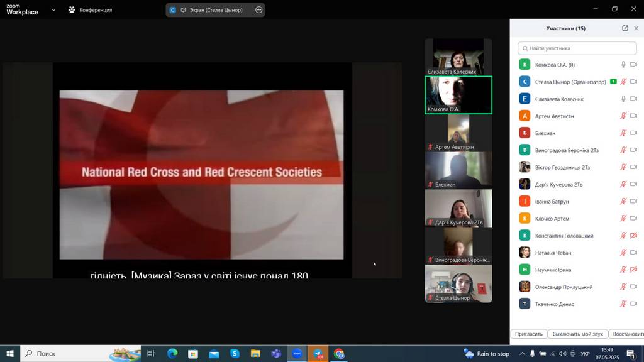This screenshot has height=362, width=644.
Task: Click the profile photo of Наталья Чебан
Action: point(525,253)
